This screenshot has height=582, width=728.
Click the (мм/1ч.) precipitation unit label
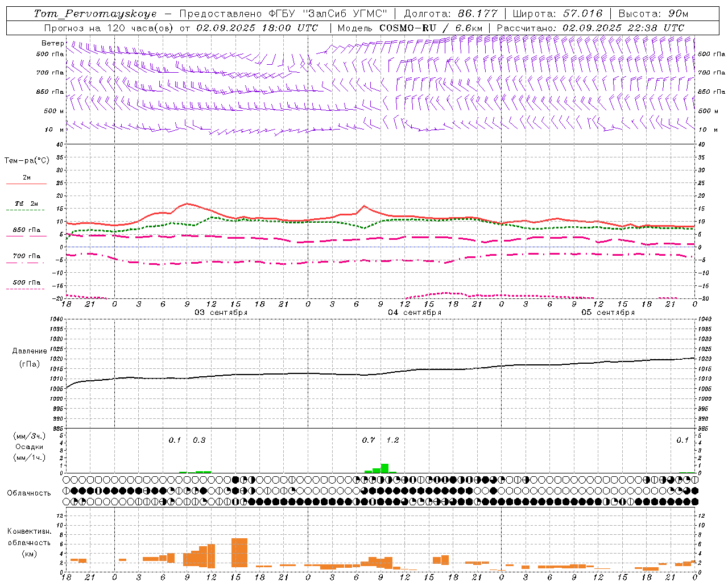29,458
